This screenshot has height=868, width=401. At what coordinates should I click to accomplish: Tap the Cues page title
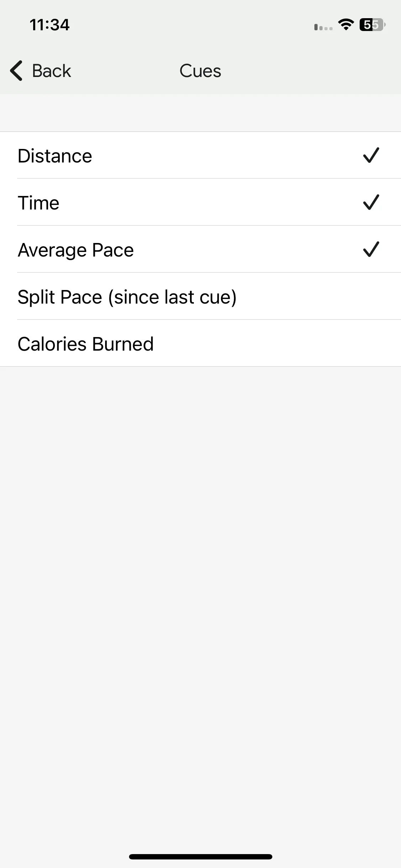pyautogui.click(x=200, y=71)
